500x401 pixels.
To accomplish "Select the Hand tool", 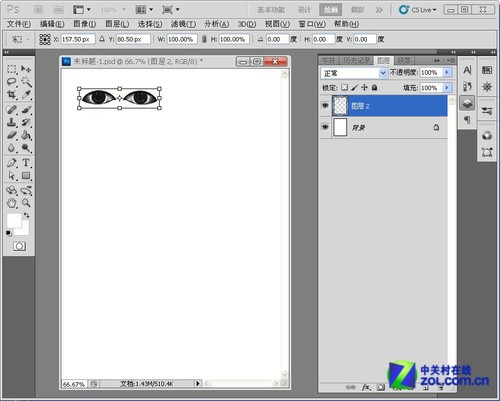I will point(12,203).
